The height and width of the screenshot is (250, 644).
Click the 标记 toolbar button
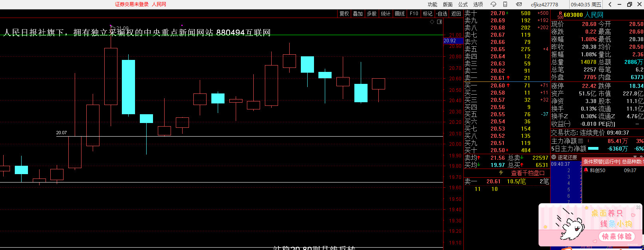427,14
